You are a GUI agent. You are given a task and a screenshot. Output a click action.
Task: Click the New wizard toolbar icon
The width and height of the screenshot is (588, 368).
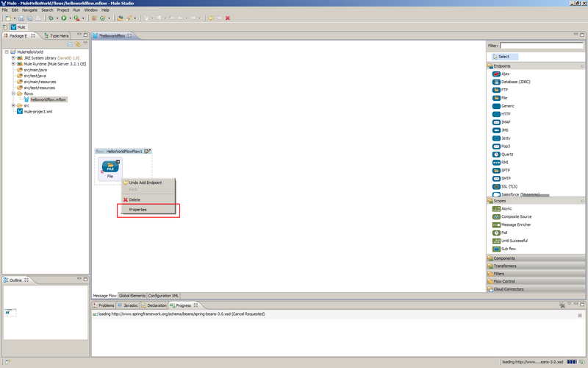[8, 18]
